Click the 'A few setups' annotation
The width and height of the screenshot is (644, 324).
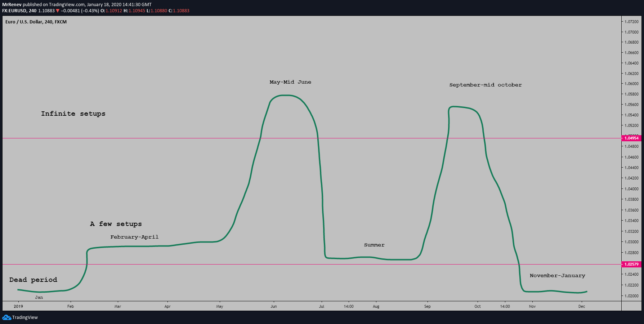click(116, 224)
